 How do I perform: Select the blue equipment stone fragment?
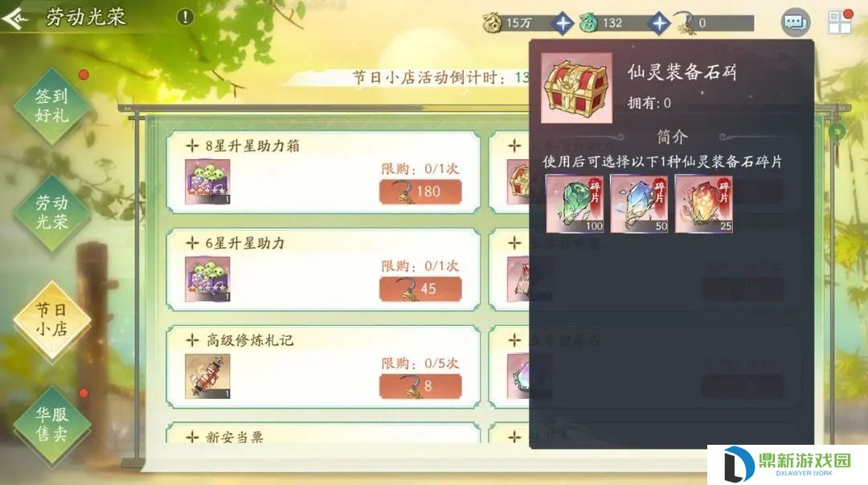click(x=640, y=204)
